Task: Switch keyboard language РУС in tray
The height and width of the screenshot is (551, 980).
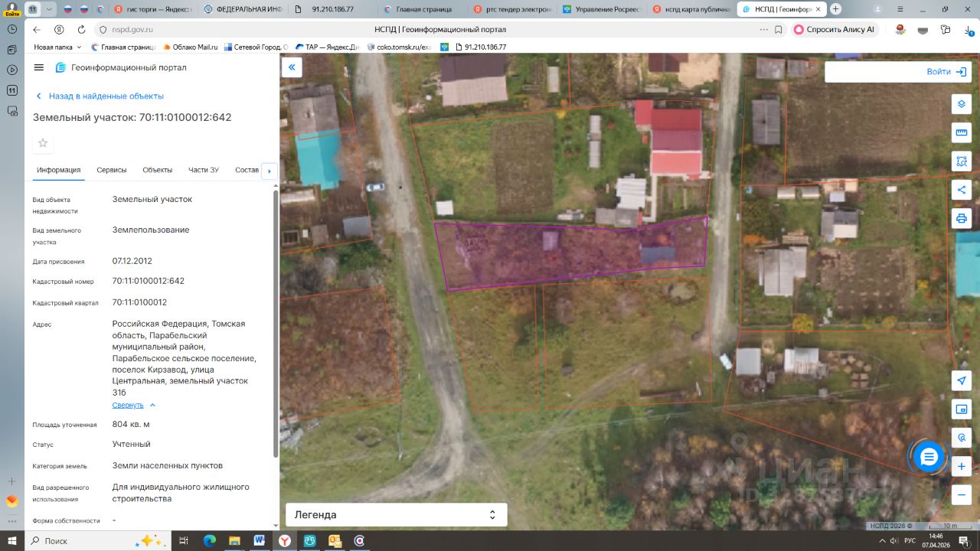Action: coord(910,540)
